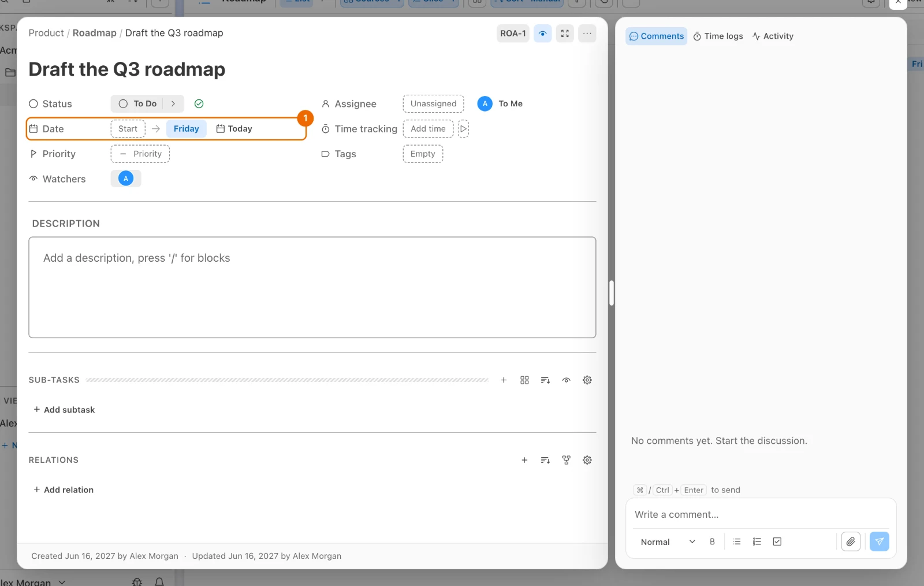Change the Friday due date
Viewport: 924px width, 586px height.
coord(186,129)
